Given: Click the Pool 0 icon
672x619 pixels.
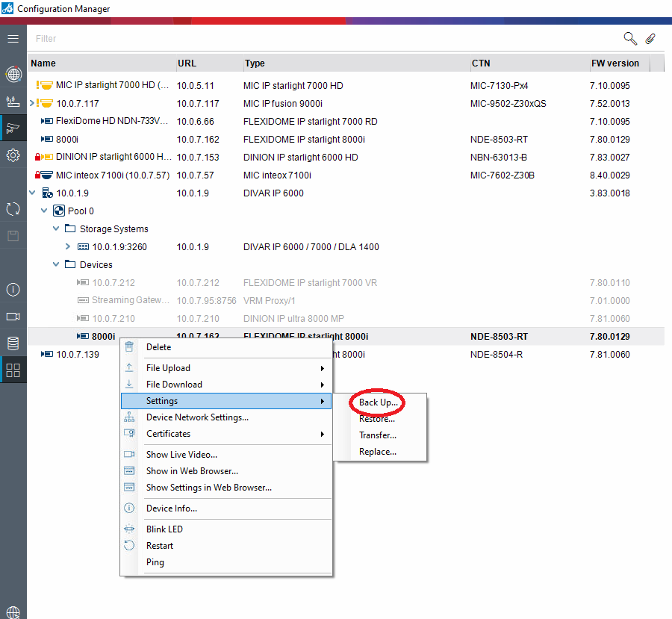Looking at the screenshot, I should pos(59,211).
